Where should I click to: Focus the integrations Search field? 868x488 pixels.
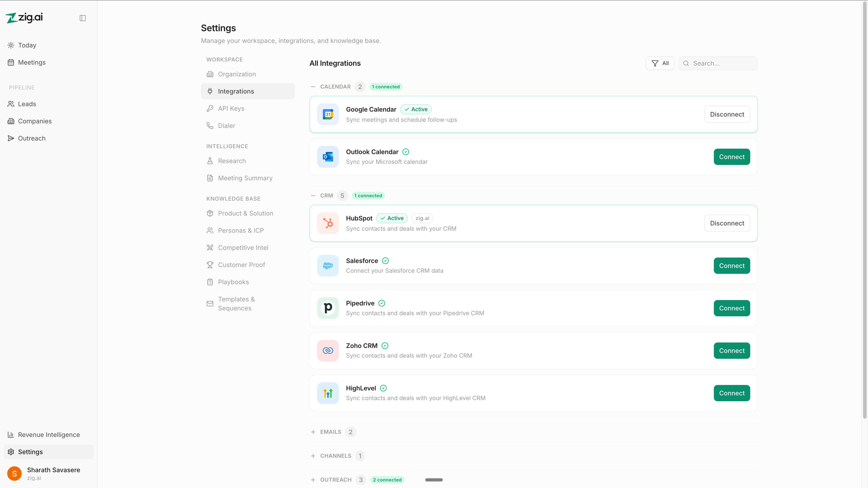(x=718, y=63)
